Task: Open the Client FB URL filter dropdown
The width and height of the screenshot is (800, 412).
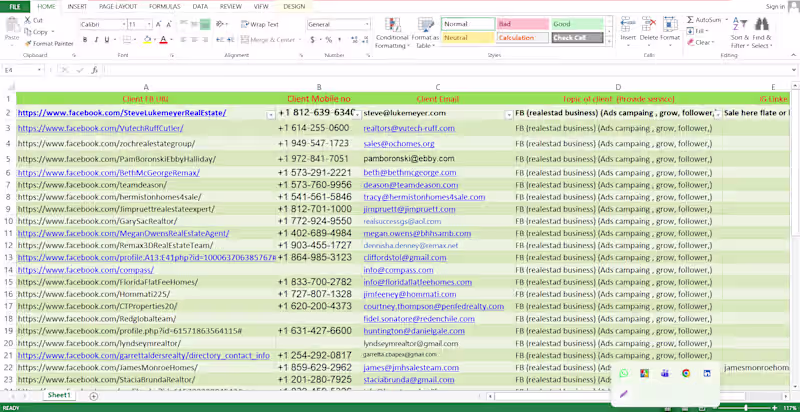Action: [x=270, y=115]
